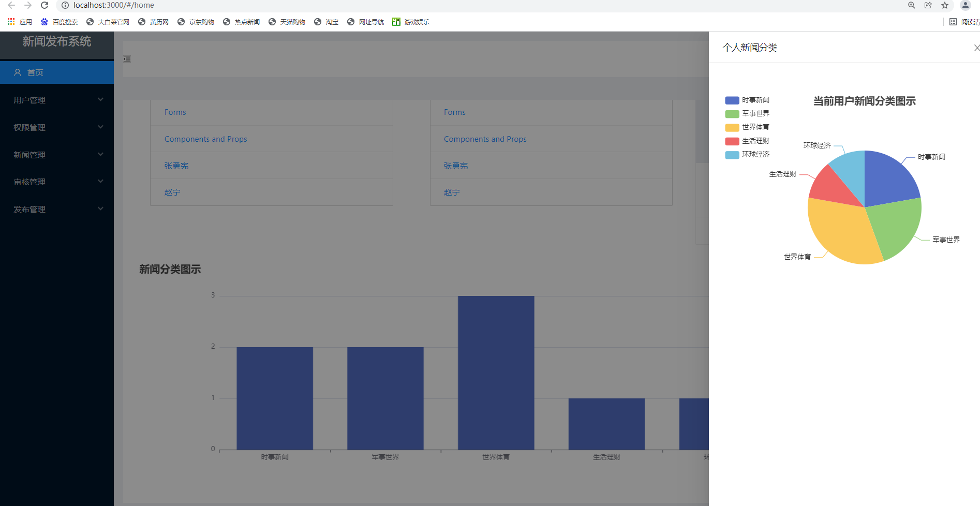Toggle the 环球经济 legend swatch
This screenshot has height=506, width=980.
pos(732,155)
